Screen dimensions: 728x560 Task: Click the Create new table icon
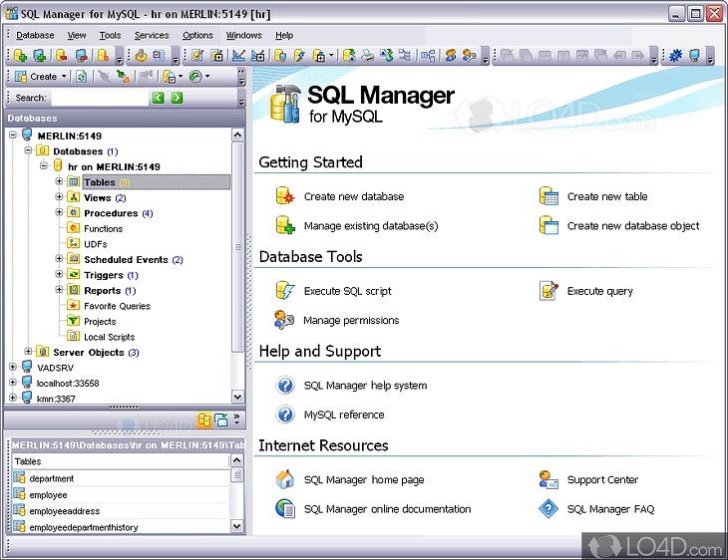(549, 196)
